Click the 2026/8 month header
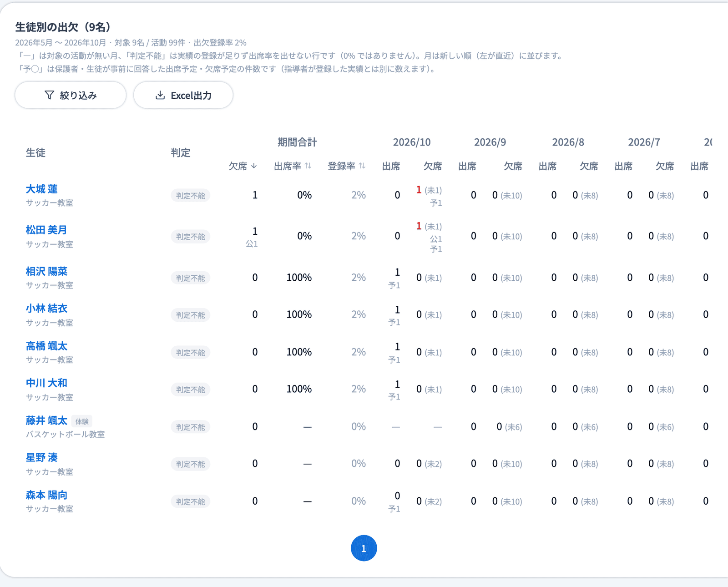The image size is (728, 587). point(568,142)
